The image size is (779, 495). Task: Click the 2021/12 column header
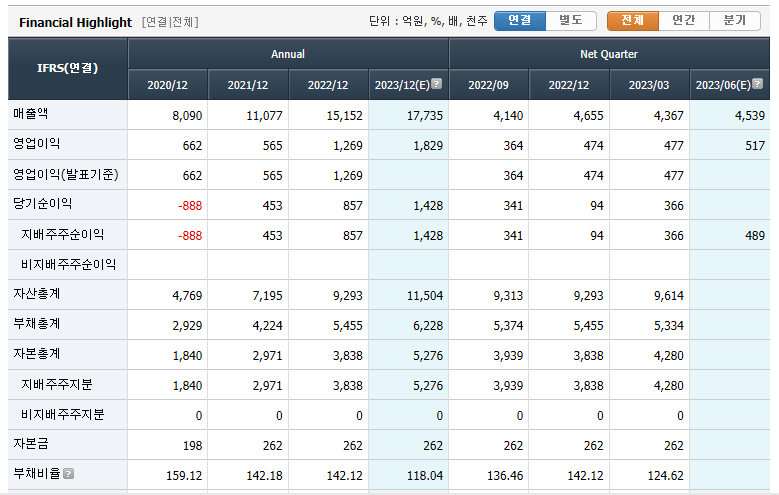248,85
